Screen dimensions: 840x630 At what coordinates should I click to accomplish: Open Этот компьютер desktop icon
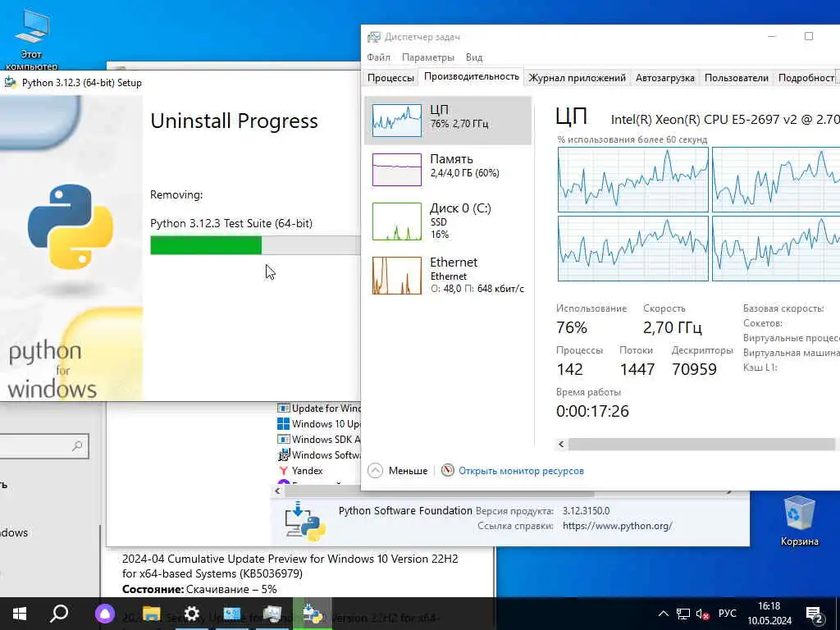tap(32, 39)
